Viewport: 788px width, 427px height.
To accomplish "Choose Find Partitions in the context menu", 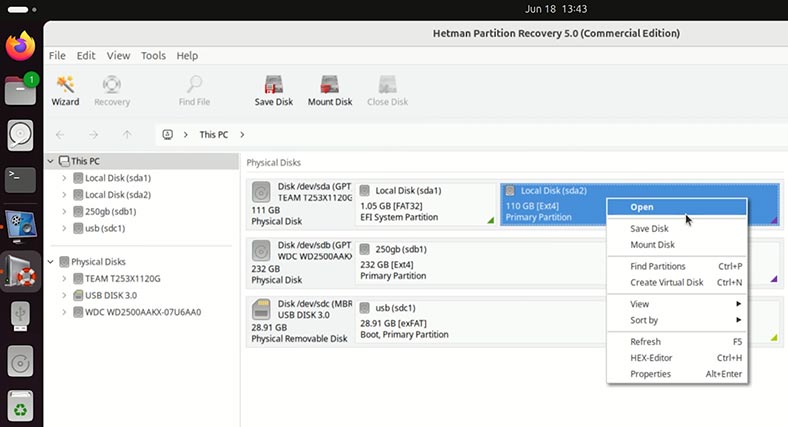I will pos(676,266).
